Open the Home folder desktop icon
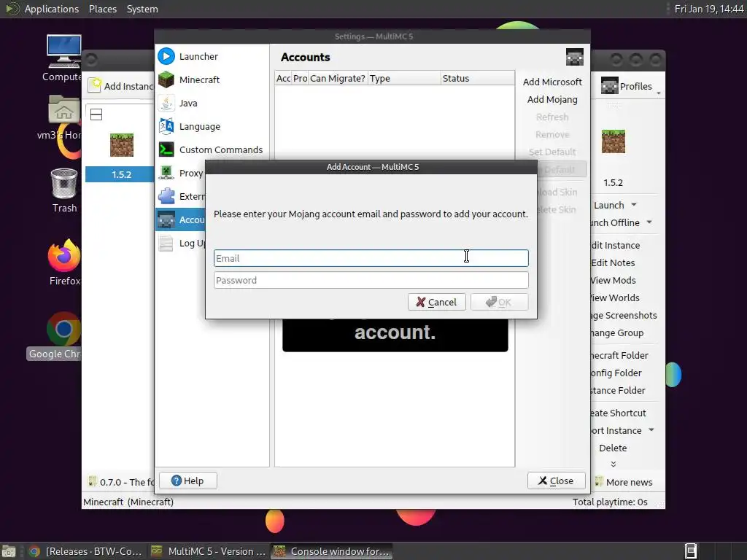 click(64, 109)
